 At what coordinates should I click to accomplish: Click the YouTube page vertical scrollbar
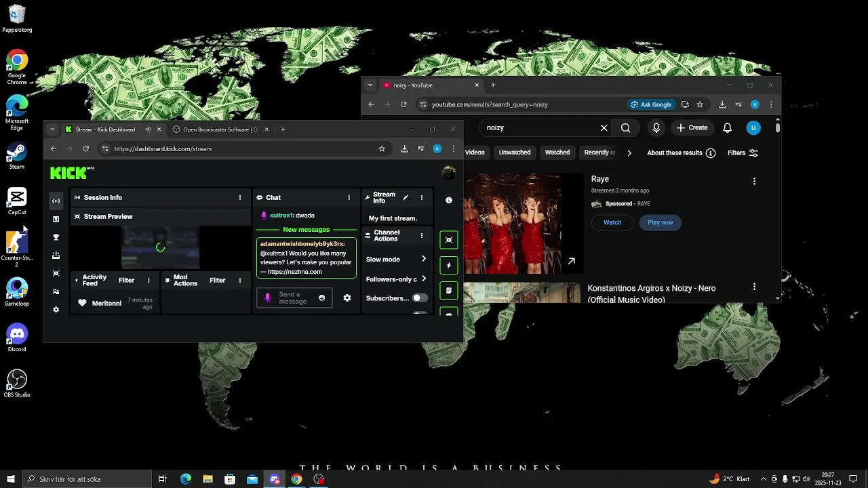tap(777, 127)
